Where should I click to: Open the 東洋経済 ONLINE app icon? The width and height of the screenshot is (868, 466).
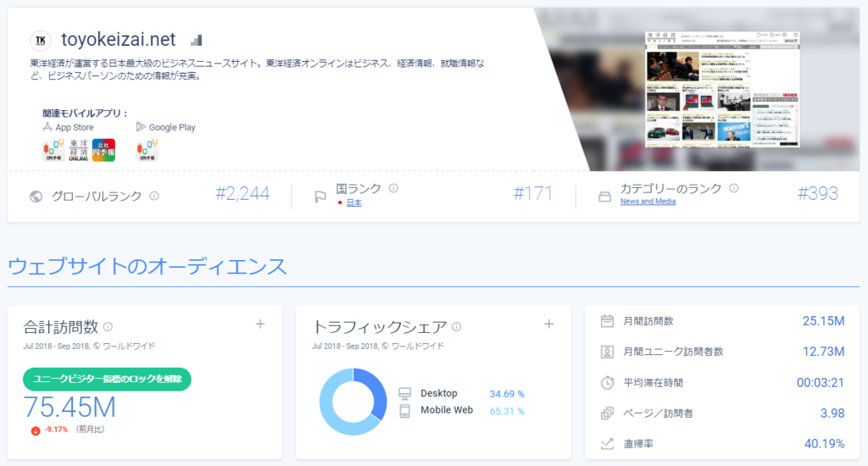(x=78, y=150)
